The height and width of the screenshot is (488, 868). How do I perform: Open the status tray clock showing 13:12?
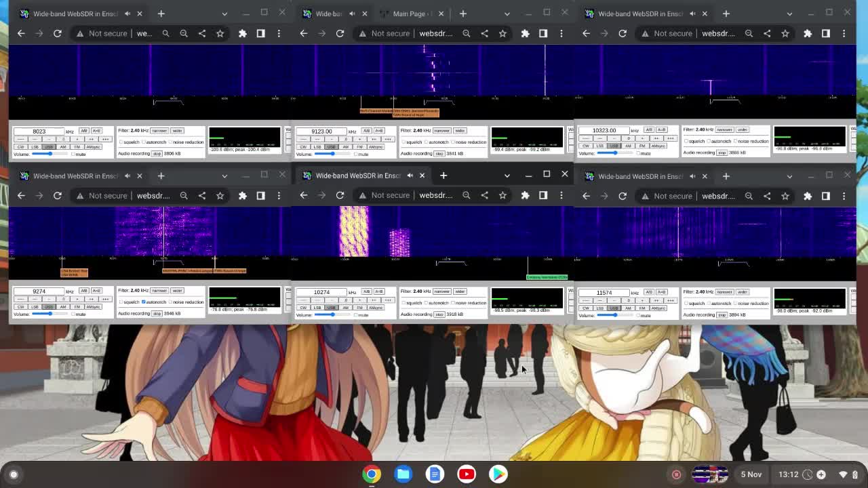(788, 474)
